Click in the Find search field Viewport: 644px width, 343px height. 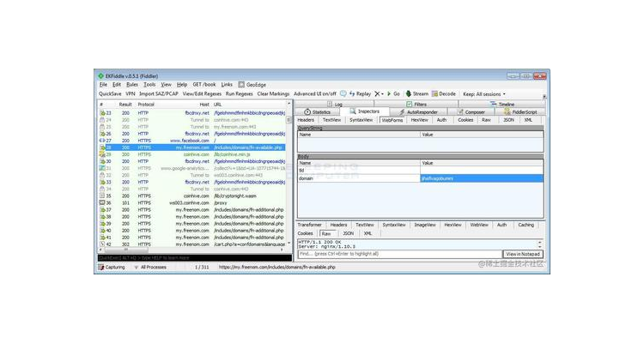tap(399, 254)
